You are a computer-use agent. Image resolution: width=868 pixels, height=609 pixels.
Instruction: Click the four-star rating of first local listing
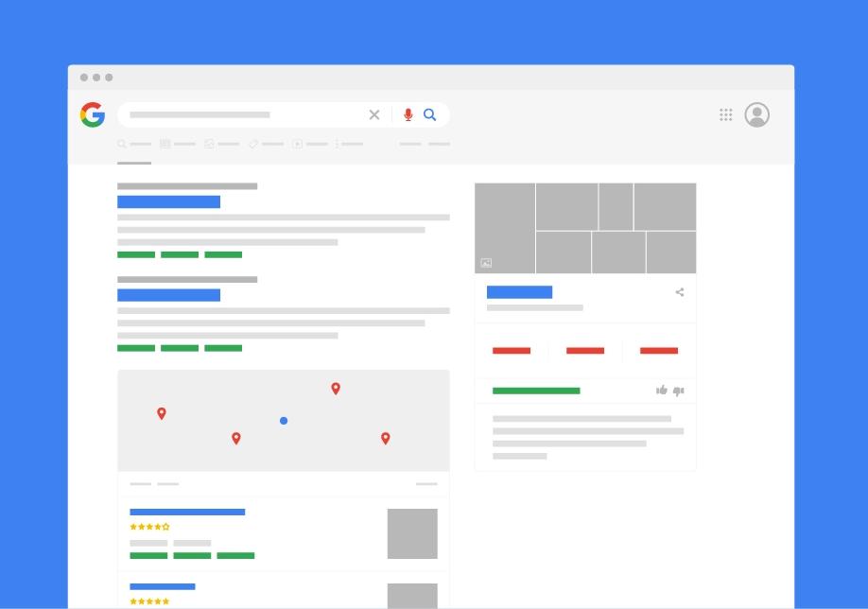[149, 527]
